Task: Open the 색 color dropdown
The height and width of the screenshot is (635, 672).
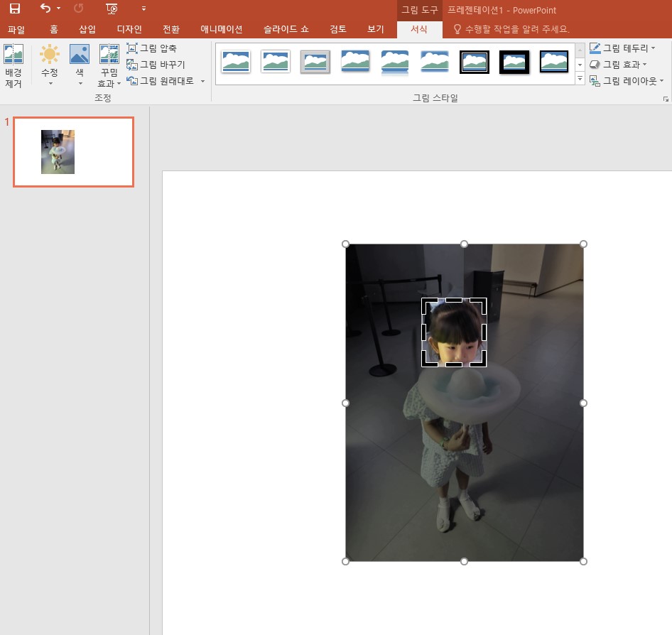Action: coord(80,65)
